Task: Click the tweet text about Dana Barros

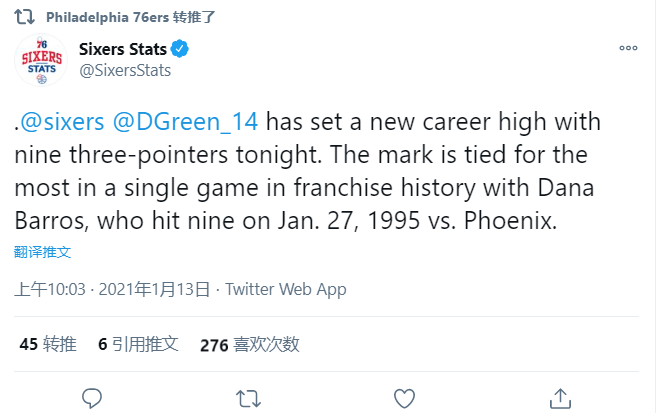Action: pyautogui.click(x=300, y=186)
